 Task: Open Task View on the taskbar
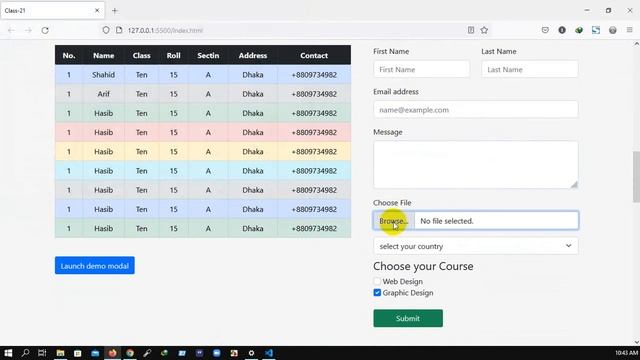click(x=42, y=353)
